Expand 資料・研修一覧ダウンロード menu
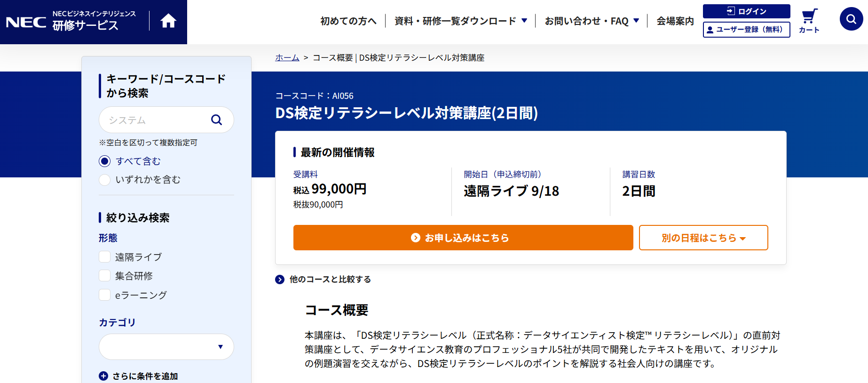 [460, 21]
